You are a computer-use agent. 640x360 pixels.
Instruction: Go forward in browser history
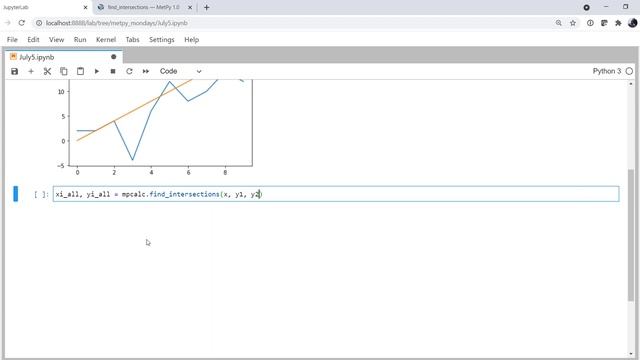(7, 23)
